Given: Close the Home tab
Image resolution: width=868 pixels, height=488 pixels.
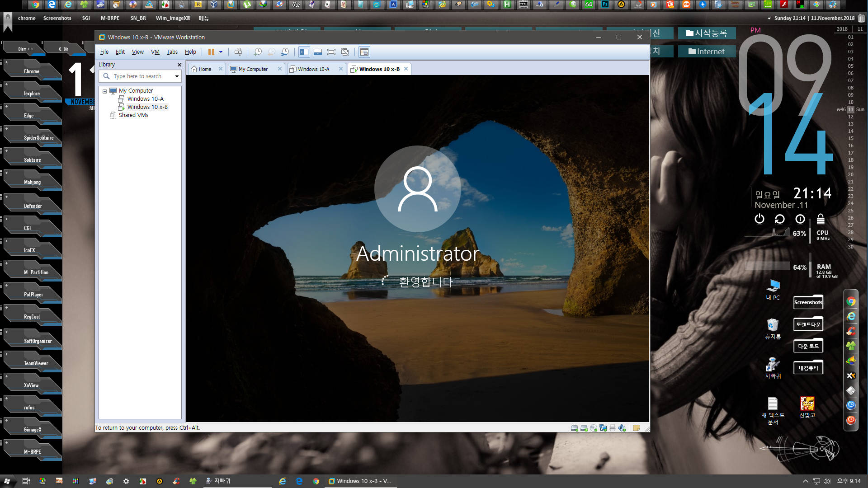Looking at the screenshot, I should click(221, 69).
